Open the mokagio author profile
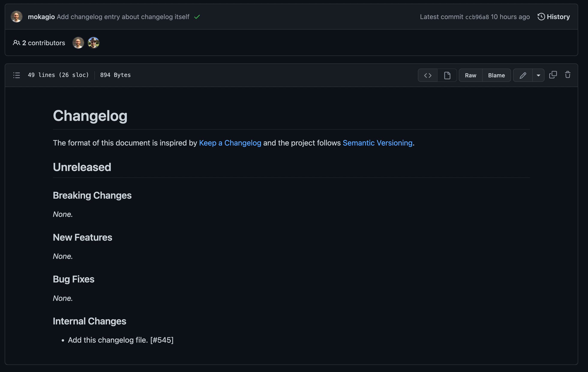 click(41, 17)
